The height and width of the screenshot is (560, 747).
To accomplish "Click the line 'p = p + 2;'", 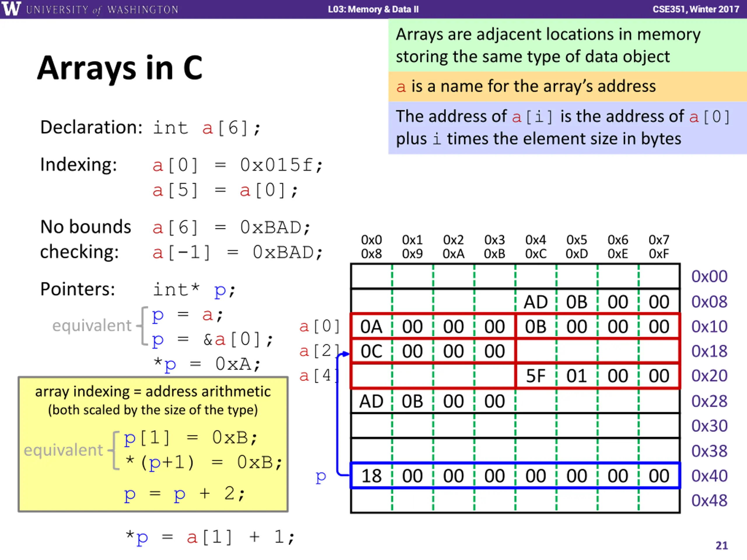I will (x=184, y=494).
